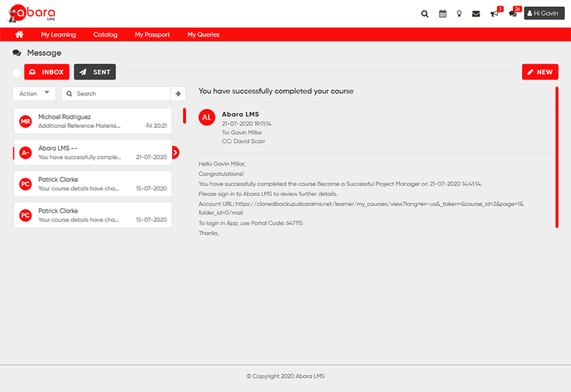571x392 pixels.
Task: Click the Portal Code 647115 line
Action: [x=250, y=223]
